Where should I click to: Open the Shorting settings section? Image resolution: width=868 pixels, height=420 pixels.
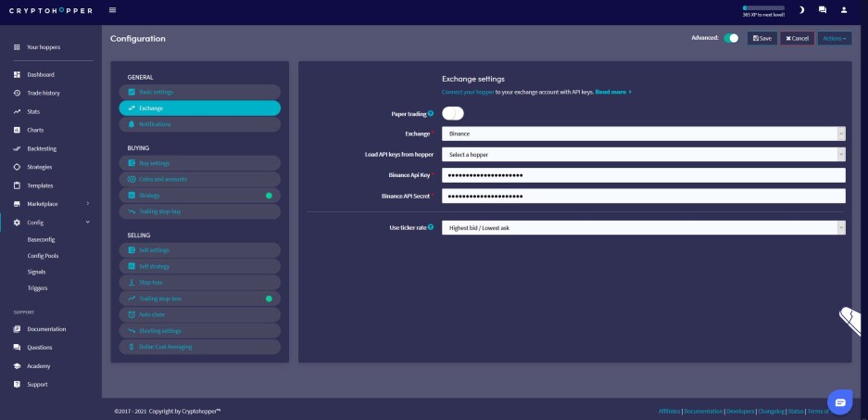pyautogui.click(x=200, y=331)
